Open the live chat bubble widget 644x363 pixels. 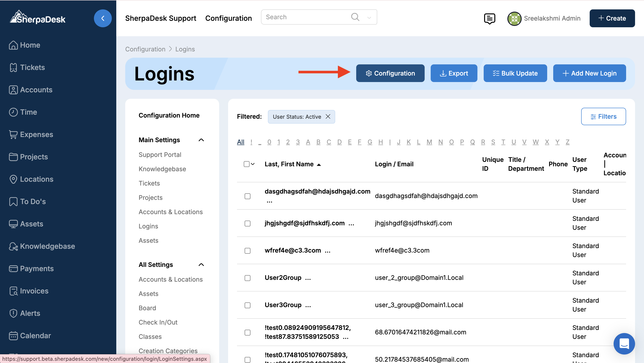(624, 344)
